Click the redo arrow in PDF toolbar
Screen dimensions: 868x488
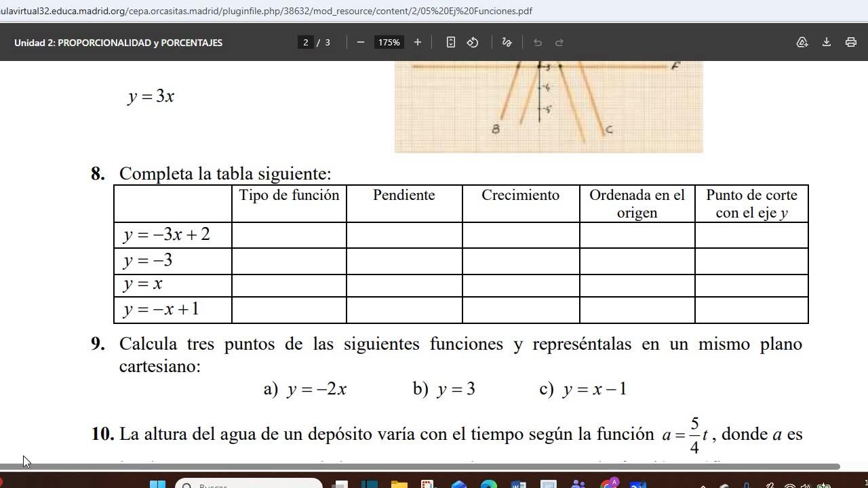(x=559, y=42)
